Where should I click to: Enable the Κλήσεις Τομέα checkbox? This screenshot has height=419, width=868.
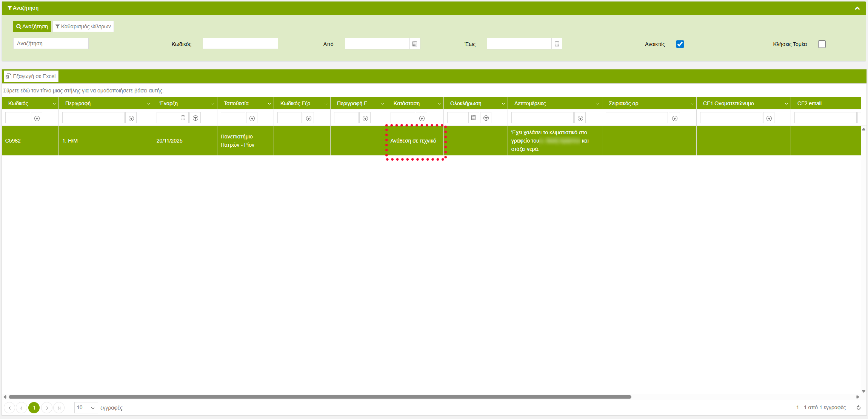[822, 44]
